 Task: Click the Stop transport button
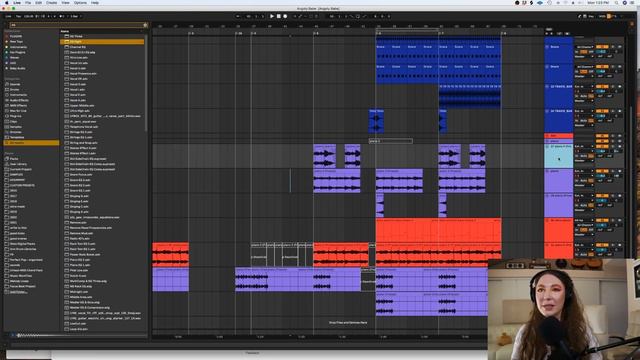[x=278, y=16]
